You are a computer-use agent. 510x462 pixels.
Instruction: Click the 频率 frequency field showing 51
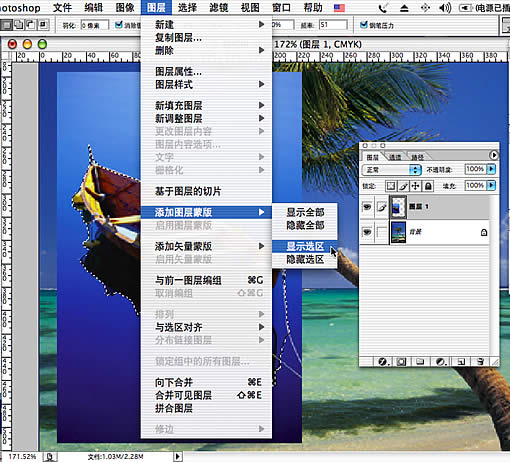333,25
